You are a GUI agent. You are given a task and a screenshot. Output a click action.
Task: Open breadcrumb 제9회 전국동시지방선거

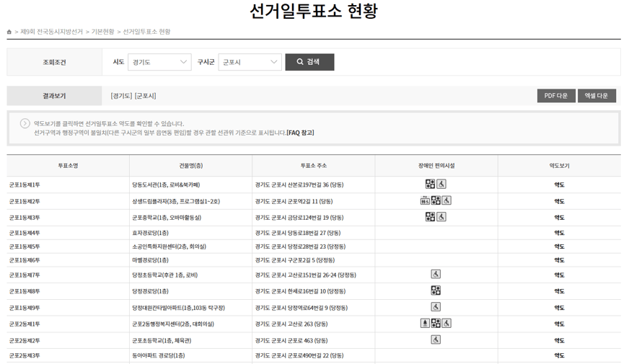[x=51, y=32]
